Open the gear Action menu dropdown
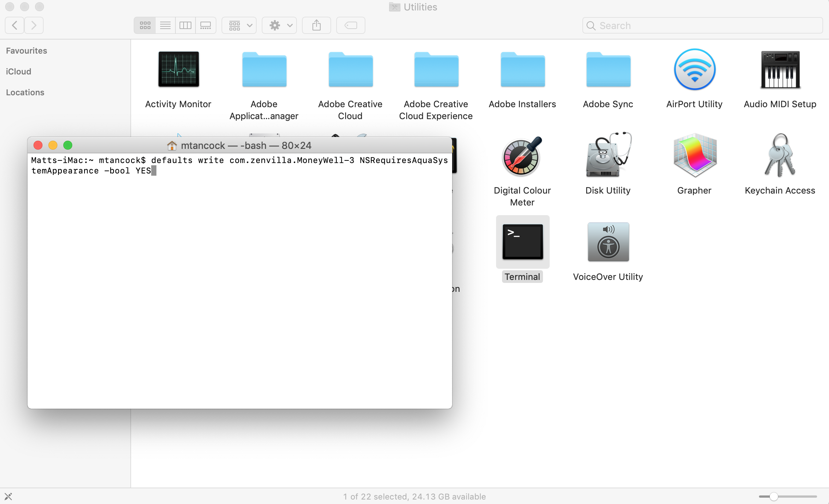 280,26
